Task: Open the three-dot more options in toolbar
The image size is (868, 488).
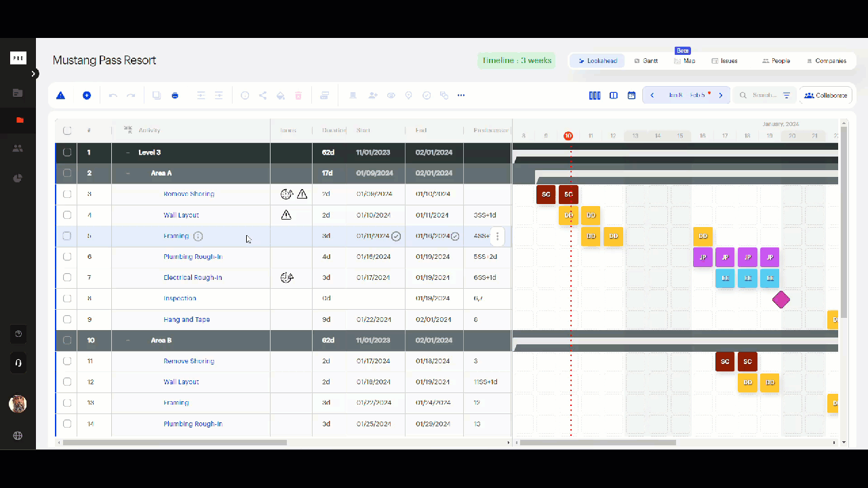Action: [x=461, y=96]
